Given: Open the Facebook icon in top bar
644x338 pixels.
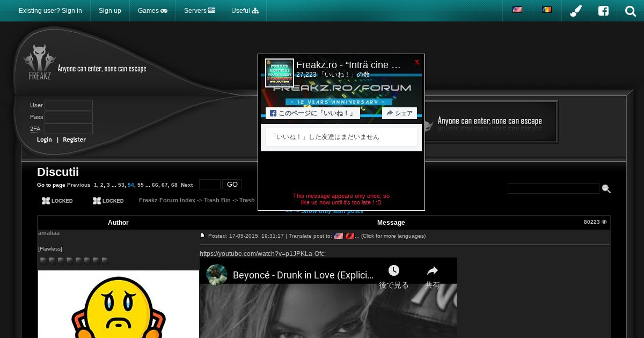Looking at the screenshot, I should tap(604, 11).
